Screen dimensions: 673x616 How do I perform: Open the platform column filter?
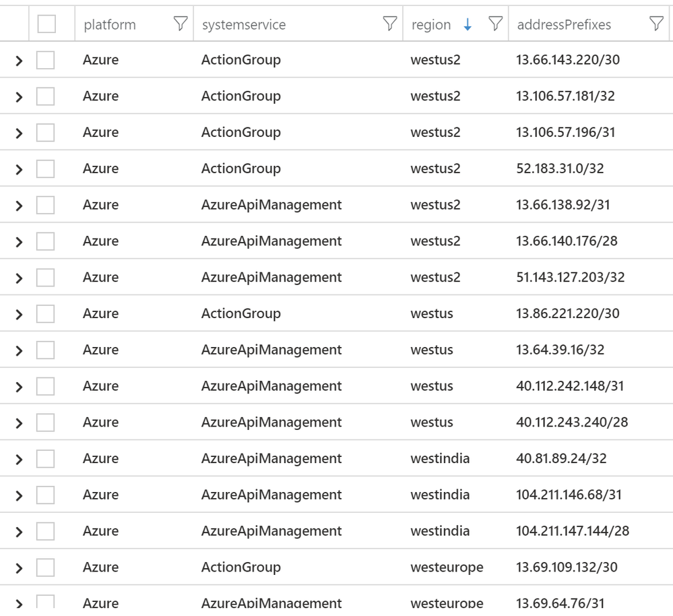pos(181,24)
